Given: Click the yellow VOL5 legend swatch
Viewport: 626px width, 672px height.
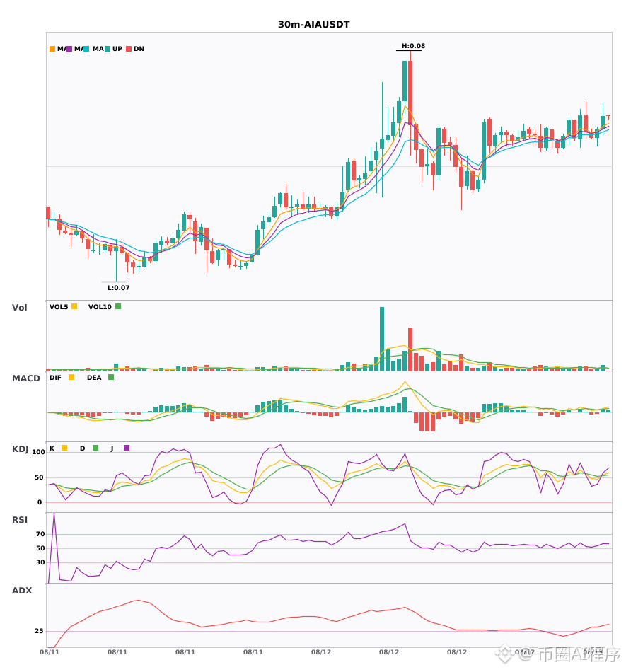Looking at the screenshot, I should [x=74, y=306].
